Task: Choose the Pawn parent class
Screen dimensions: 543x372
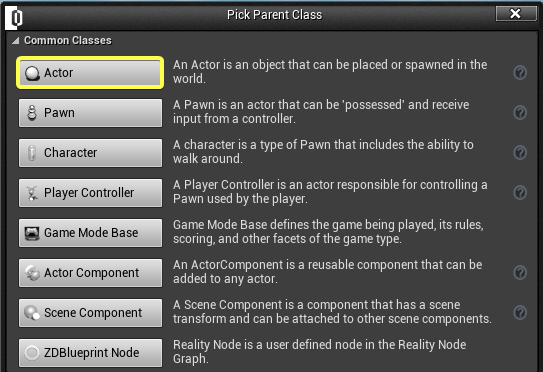Action: [90, 113]
